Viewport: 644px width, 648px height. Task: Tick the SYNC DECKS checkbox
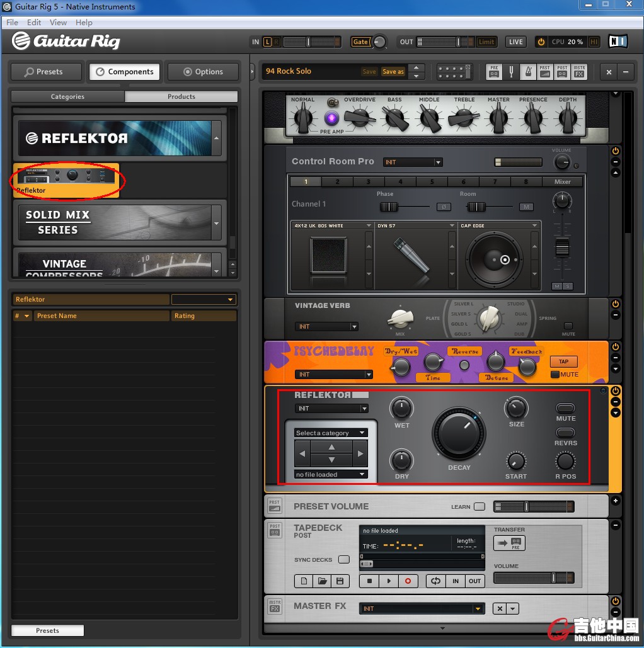point(343,560)
